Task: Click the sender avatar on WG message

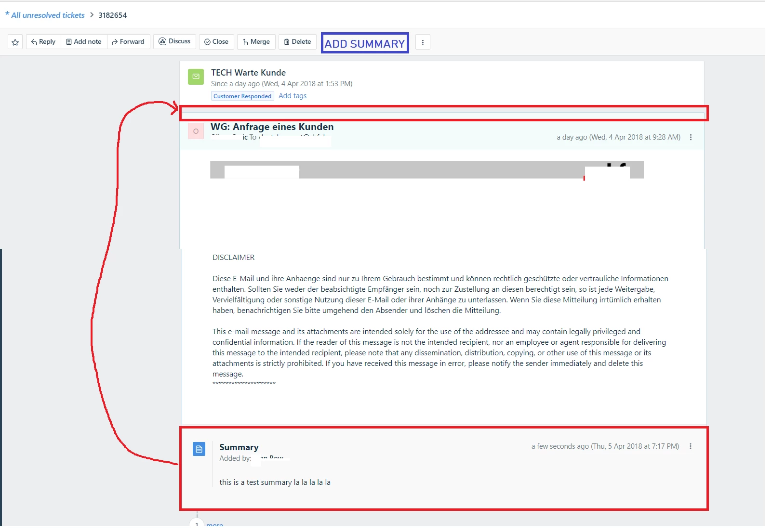Action: (x=196, y=131)
